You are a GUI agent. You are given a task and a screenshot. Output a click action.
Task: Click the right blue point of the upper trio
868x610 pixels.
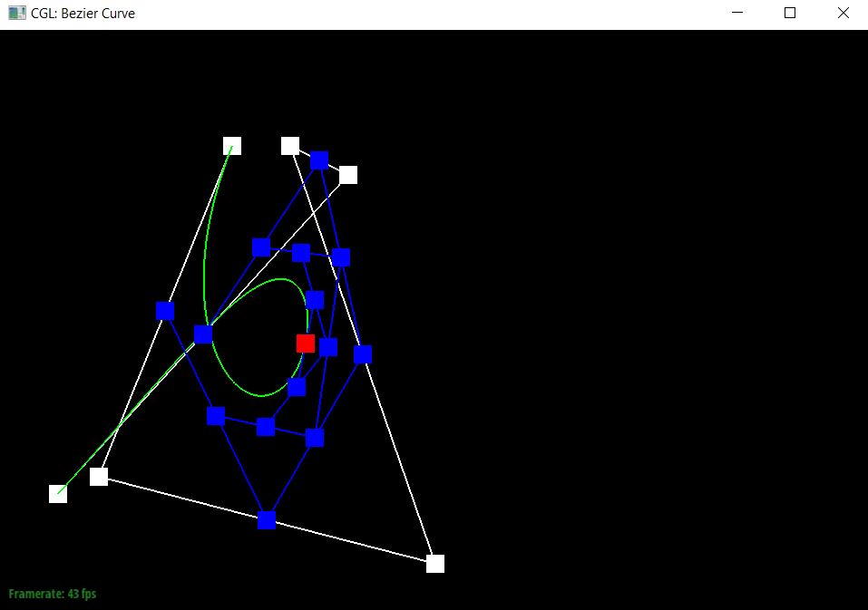[341, 257]
